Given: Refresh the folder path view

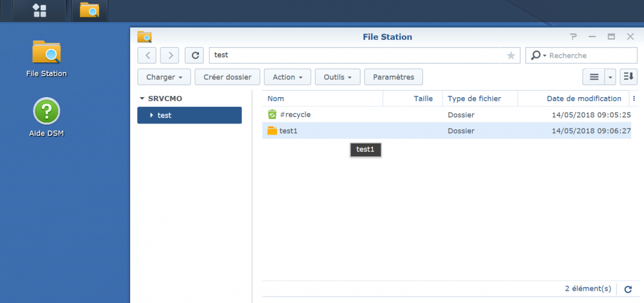Looking at the screenshot, I should click(x=194, y=55).
